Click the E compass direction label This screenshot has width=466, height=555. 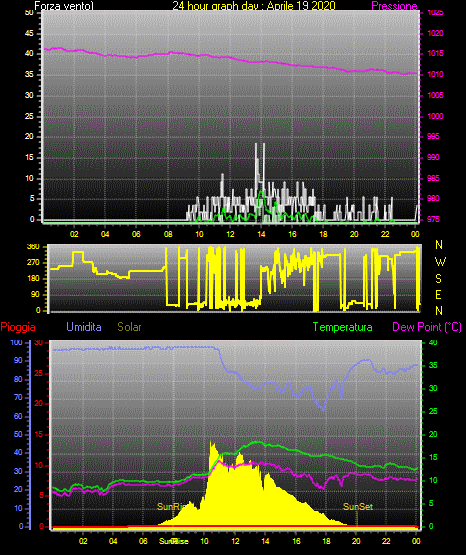(x=438, y=294)
